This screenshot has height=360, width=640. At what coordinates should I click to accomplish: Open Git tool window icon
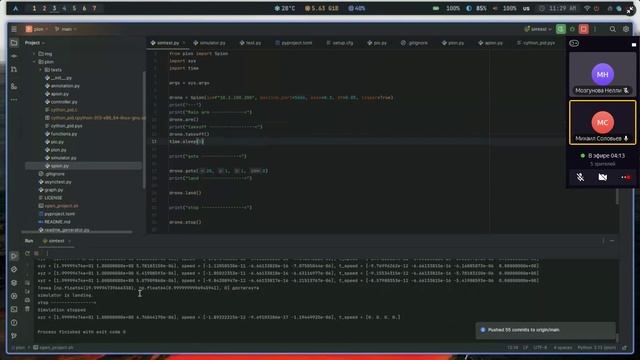coord(14,336)
